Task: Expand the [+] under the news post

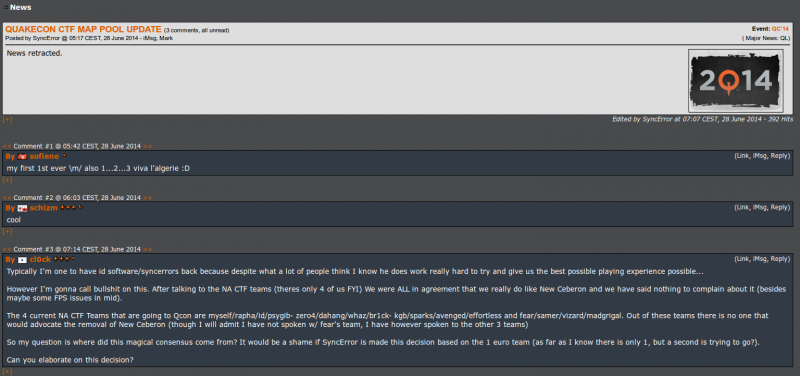Action: tap(7, 119)
